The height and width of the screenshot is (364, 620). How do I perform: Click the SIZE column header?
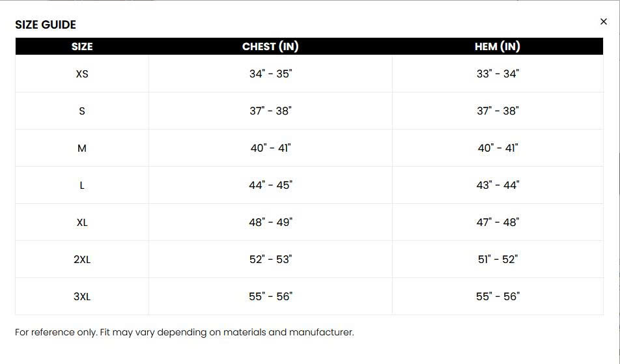coord(82,47)
